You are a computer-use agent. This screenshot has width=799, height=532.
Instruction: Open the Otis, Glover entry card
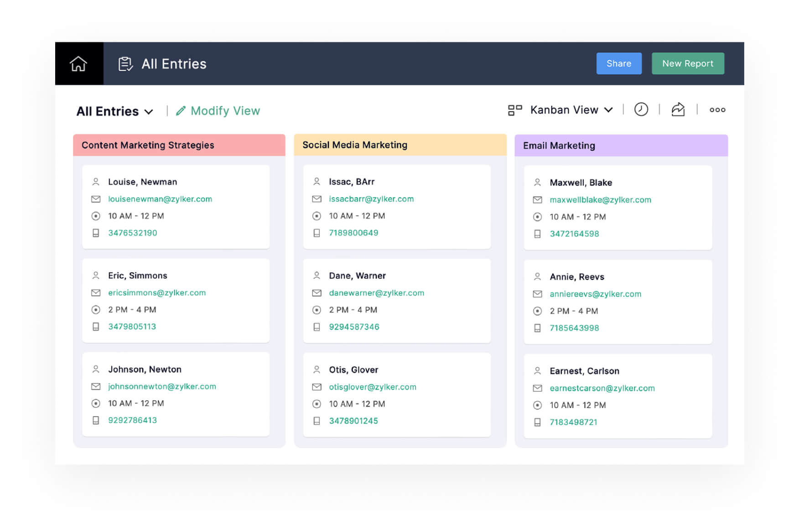pyautogui.click(x=397, y=395)
